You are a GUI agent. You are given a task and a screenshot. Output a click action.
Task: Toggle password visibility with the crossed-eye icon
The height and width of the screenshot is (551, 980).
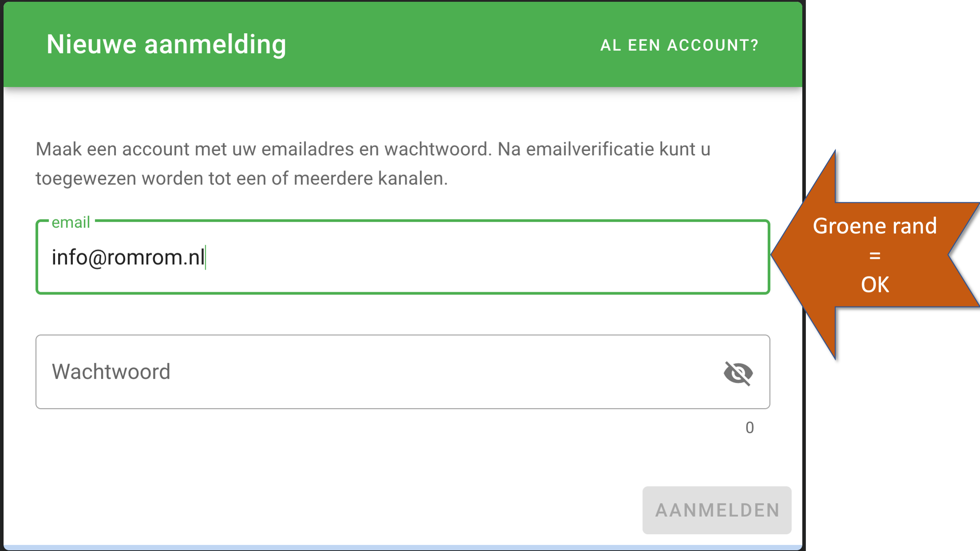[x=738, y=373]
